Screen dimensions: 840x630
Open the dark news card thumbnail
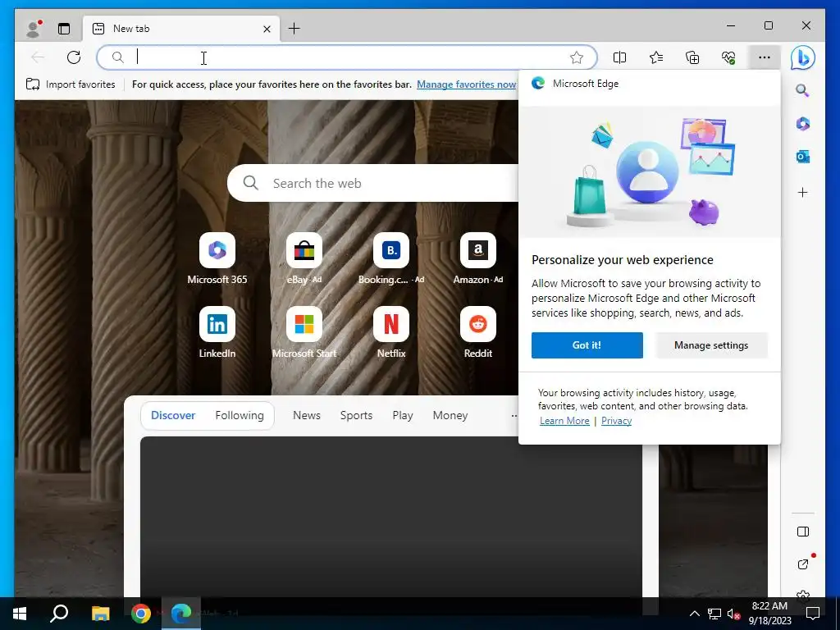click(391, 517)
